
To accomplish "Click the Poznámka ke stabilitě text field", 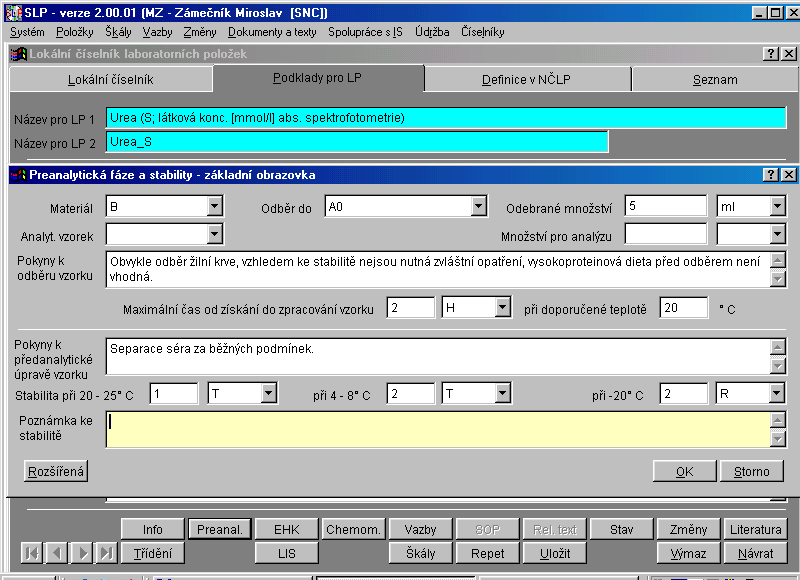I will point(437,429).
